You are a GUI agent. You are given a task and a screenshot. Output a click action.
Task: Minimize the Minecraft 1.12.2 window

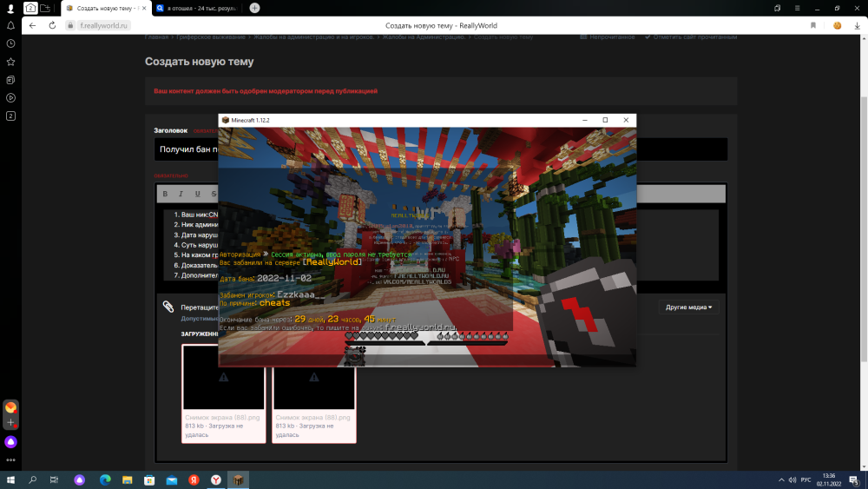(x=584, y=120)
